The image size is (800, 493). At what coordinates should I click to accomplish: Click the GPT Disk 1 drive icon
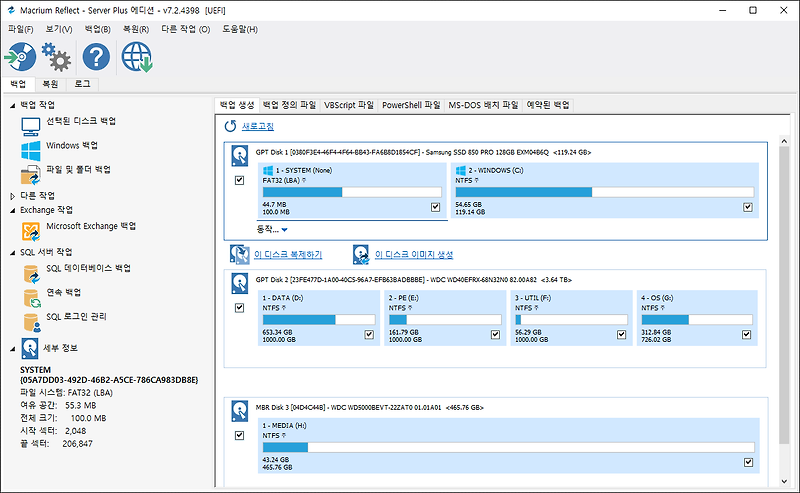point(240,156)
